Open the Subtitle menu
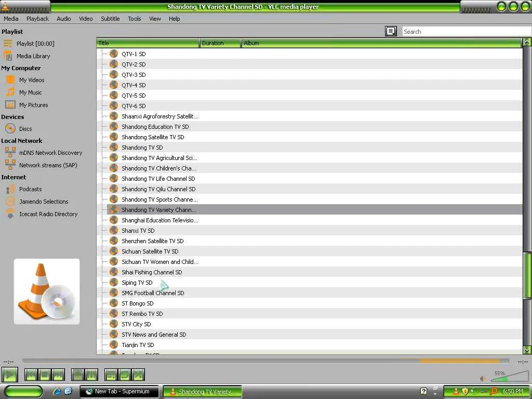Viewport: 532px width, 399px height. click(x=110, y=19)
